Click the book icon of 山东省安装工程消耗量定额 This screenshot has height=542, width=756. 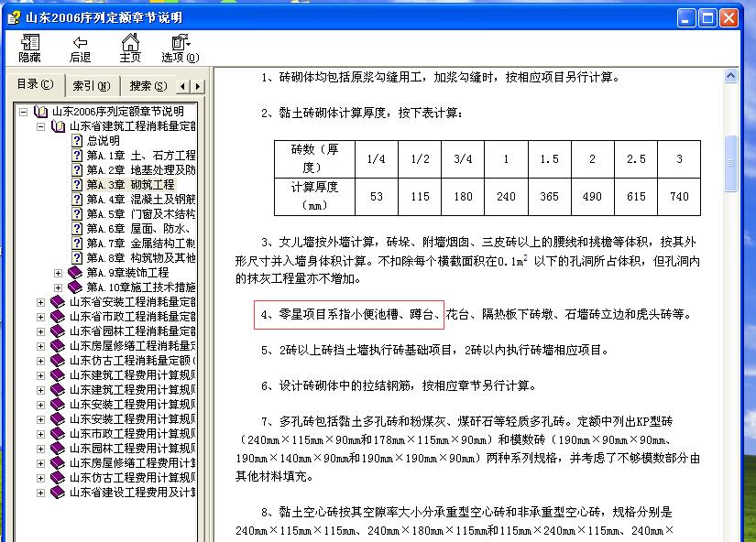click(x=58, y=301)
